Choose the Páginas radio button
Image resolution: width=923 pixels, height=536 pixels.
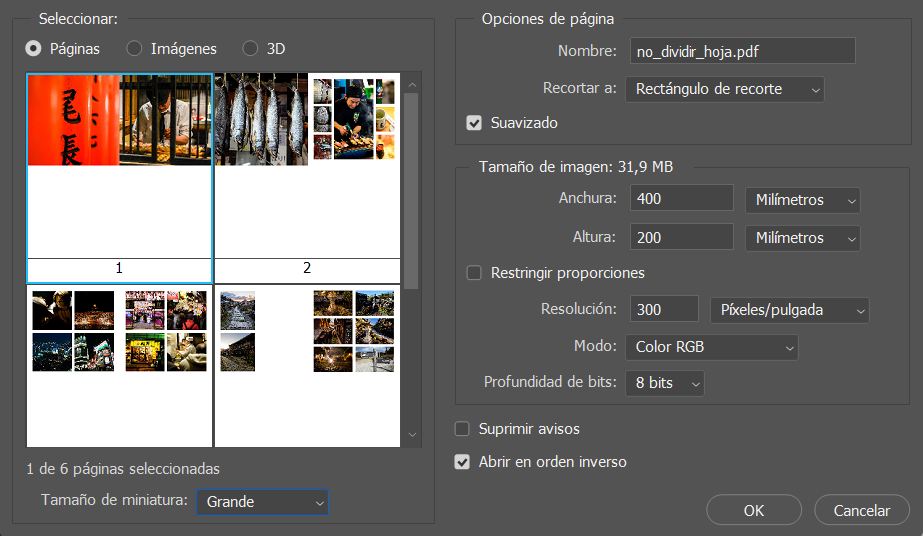pyautogui.click(x=34, y=48)
